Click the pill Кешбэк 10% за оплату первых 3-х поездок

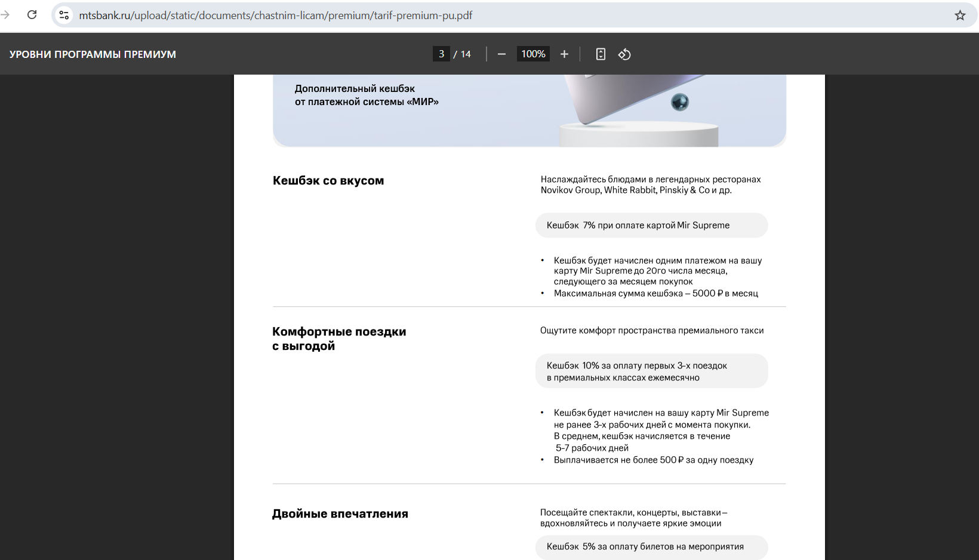coord(651,371)
